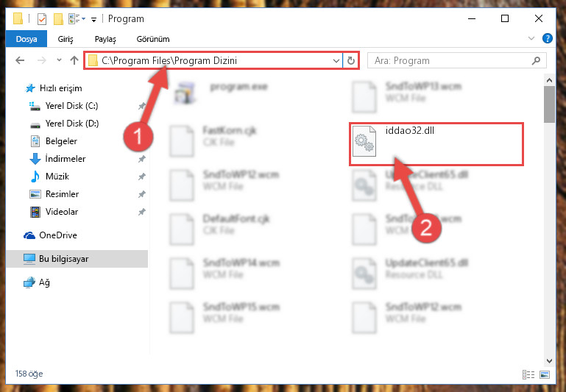
Task: Open the address bar history dropdown
Action: pyautogui.click(x=336, y=60)
